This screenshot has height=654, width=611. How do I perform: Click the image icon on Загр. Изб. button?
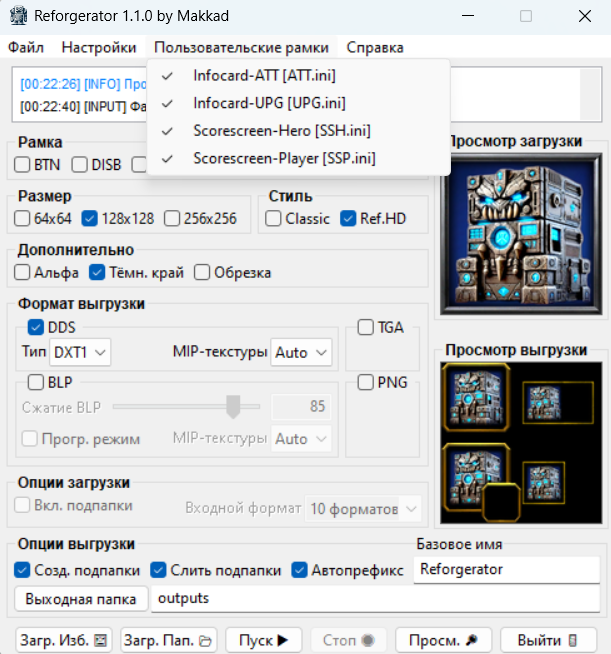[101, 640]
